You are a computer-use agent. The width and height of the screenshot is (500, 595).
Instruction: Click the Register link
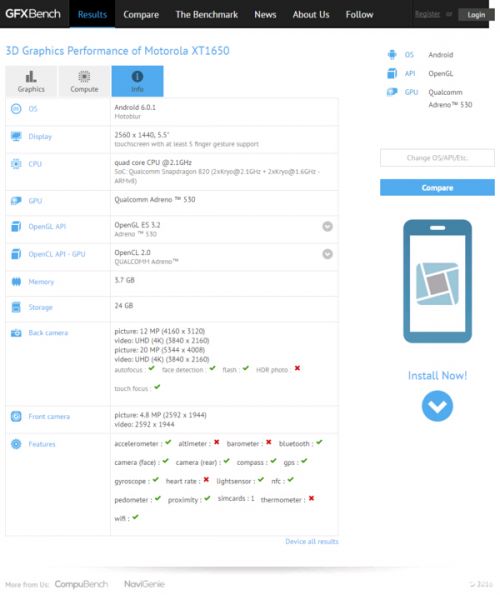tap(428, 14)
